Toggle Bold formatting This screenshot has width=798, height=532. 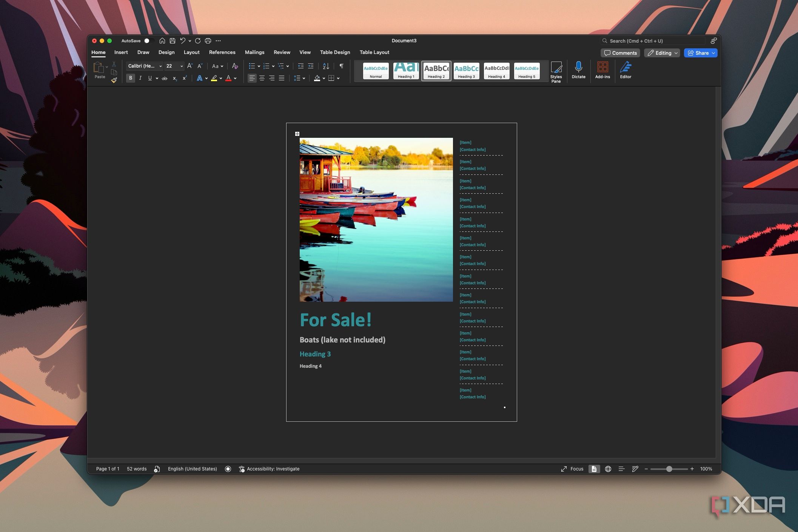131,78
